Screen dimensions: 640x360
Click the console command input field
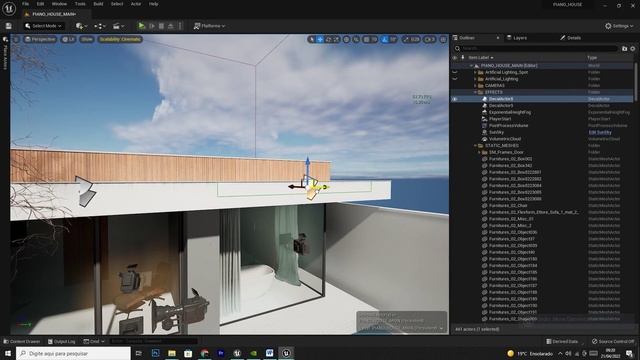tap(153, 342)
